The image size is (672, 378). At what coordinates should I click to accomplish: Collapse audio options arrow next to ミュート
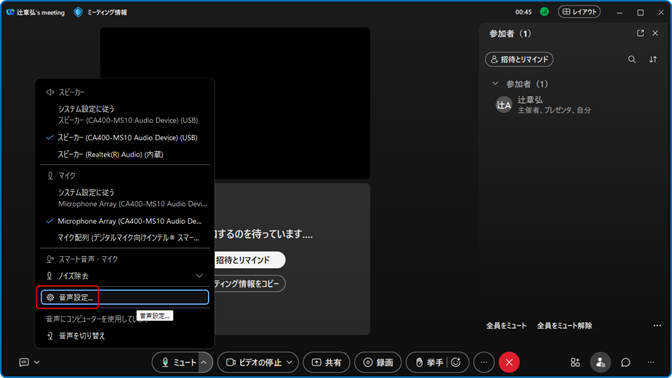(x=204, y=363)
